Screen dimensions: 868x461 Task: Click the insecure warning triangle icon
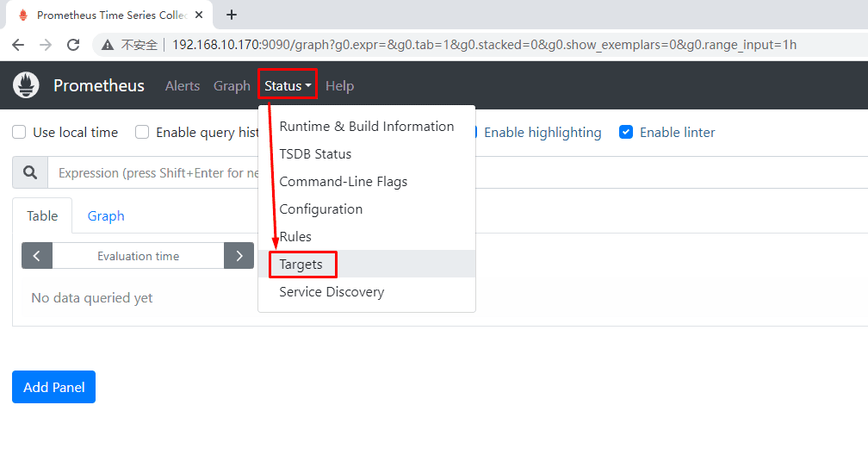click(x=108, y=45)
